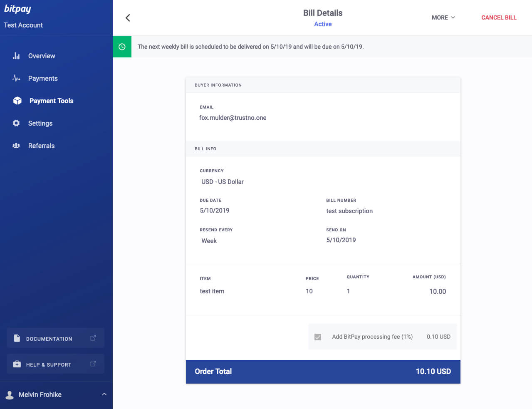Click the Due Date value 5/10/2019

pyautogui.click(x=215, y=211)
